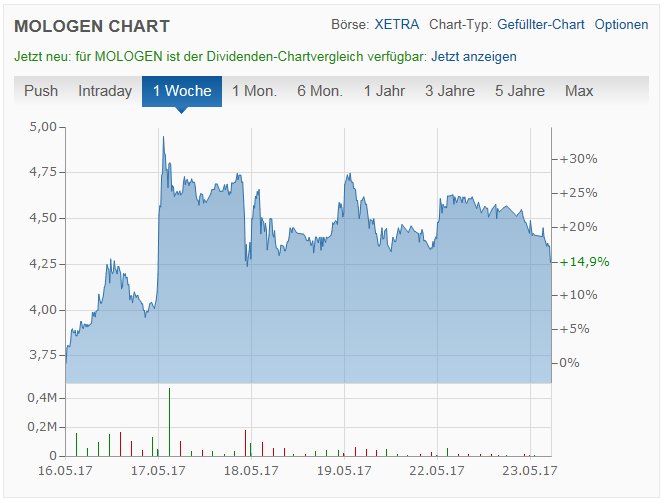Switch to the Max time range
This screenshot has height=500, width=669.
[x=579, y=91]
